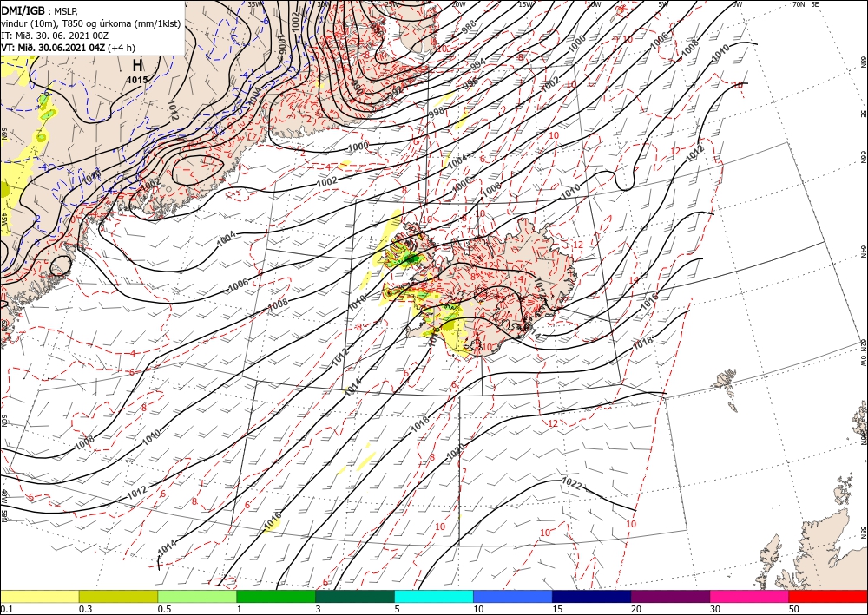Click the legend scale value '1'

pos(240,609)
